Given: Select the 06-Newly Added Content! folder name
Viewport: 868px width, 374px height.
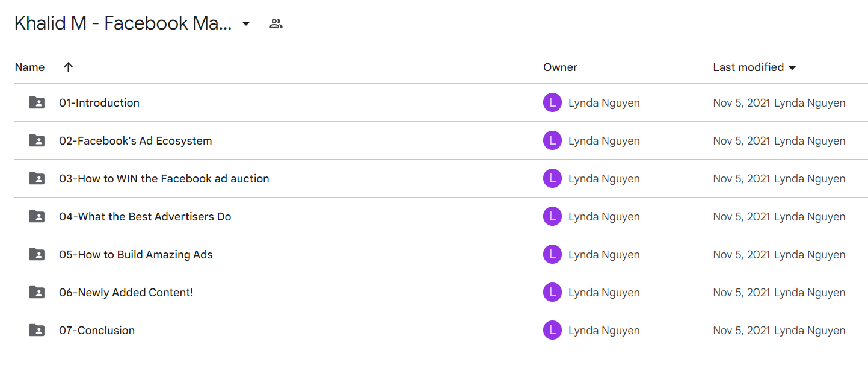Looking at the screenshot, I should [126, 293].
